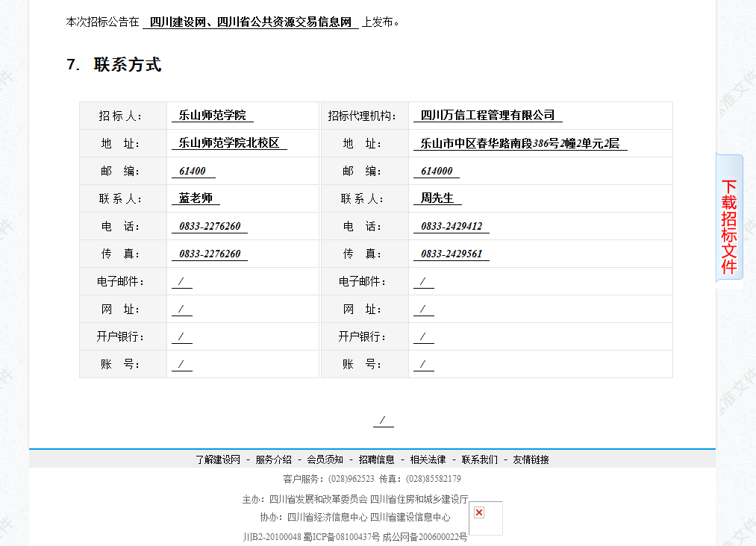Click customer service number (028)962523
The height and width of the screenshot is (546, 756).
tap(351, 479)
